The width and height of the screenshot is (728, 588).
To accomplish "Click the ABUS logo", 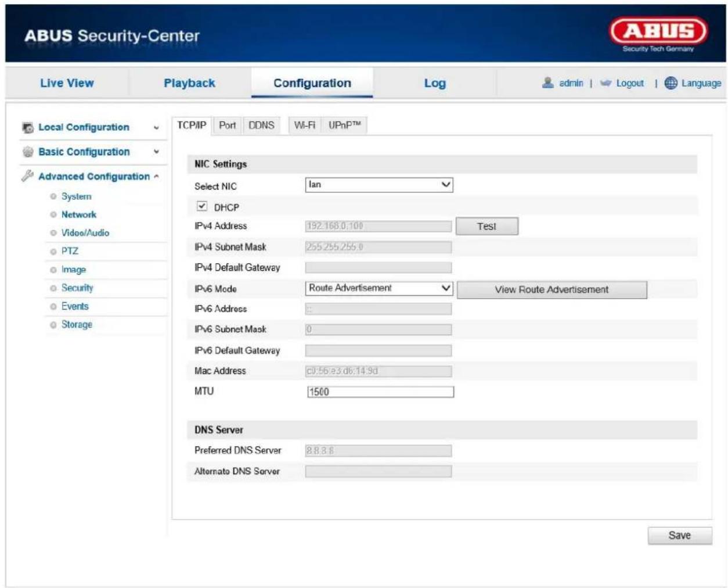I will tap(658, 35).
